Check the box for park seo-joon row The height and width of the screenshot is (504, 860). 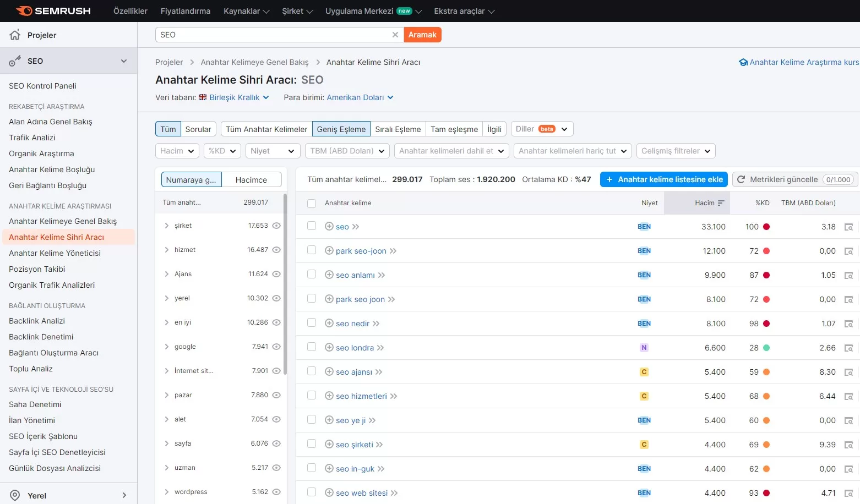point(312,250)
